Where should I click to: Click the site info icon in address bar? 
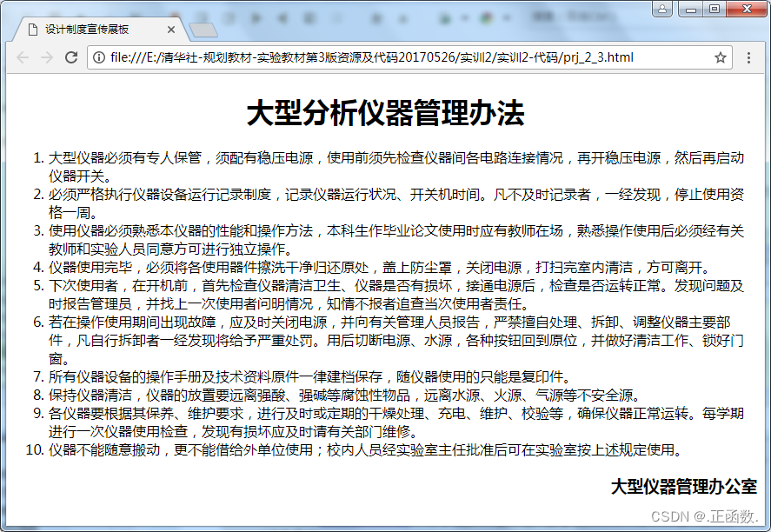point(99,57)
